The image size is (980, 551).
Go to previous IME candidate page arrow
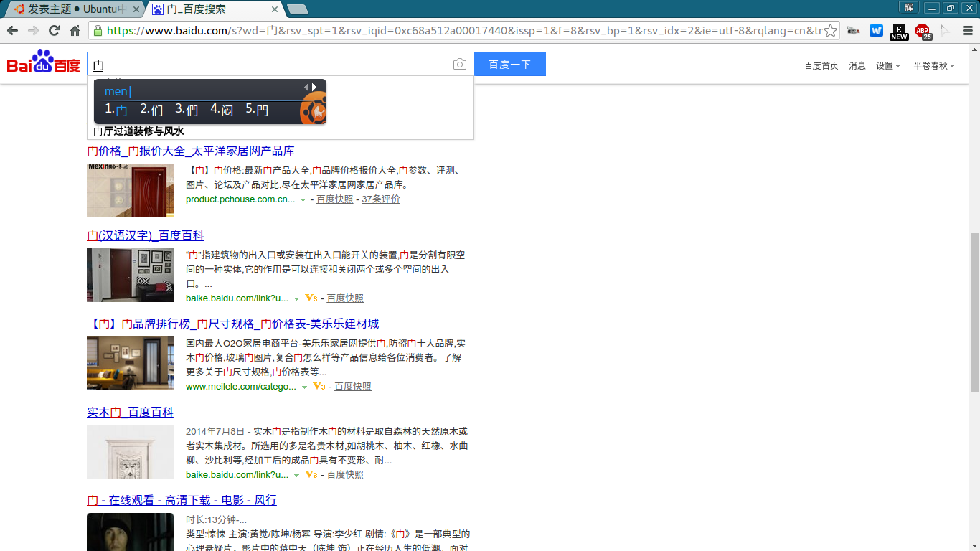(306, 87)
